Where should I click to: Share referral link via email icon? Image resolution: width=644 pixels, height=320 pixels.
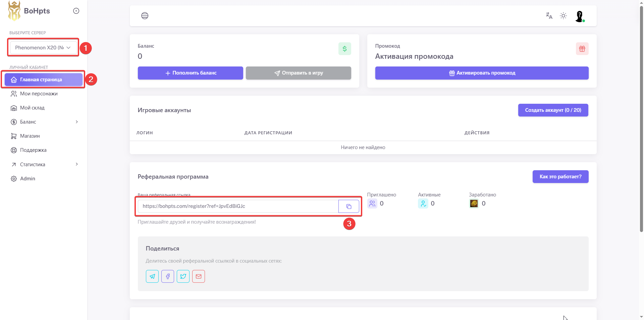[199, 276]
